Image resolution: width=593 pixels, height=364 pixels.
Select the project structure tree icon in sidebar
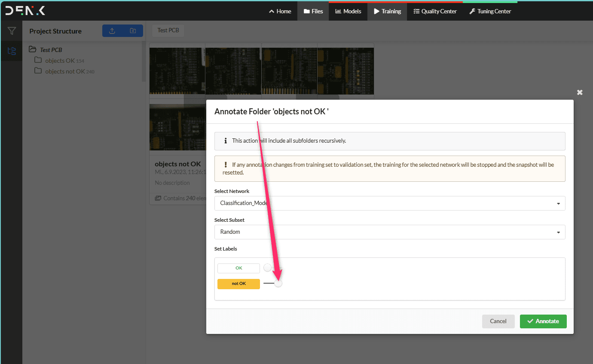click(12, 52)
